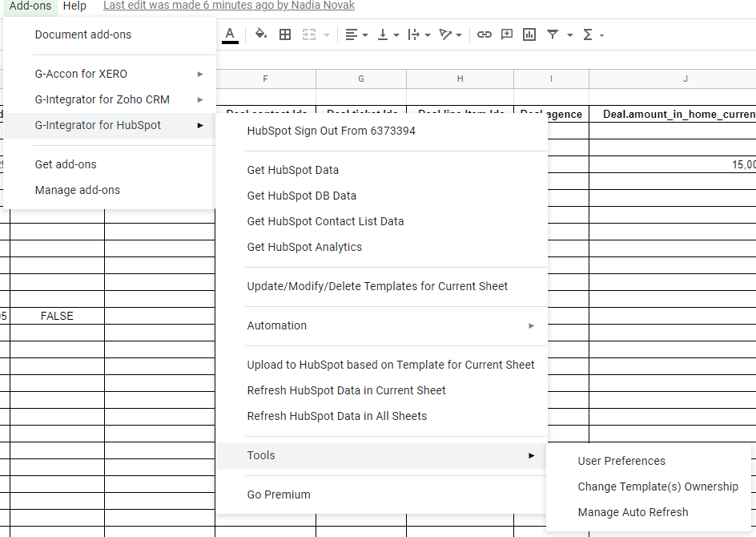Choose Update/Modify/Delete Templates for Current Sheet
Image resolution: width=756 pixels, height=537 pixels.
pyautogui.click(x=381, y=287)
